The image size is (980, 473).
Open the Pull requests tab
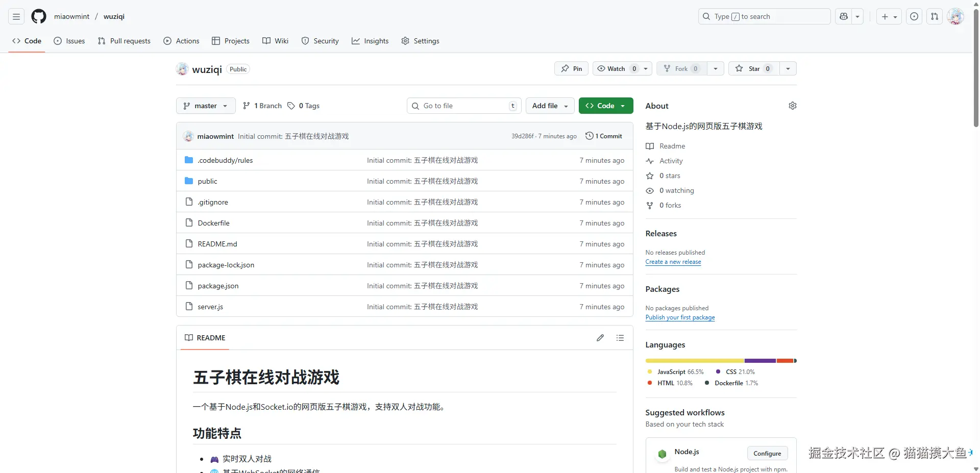click(124, 41)
